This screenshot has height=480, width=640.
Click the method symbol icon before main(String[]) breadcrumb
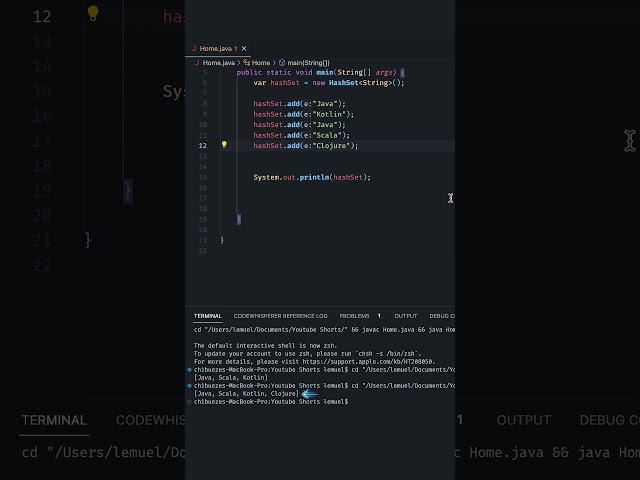tap(282, 62)
